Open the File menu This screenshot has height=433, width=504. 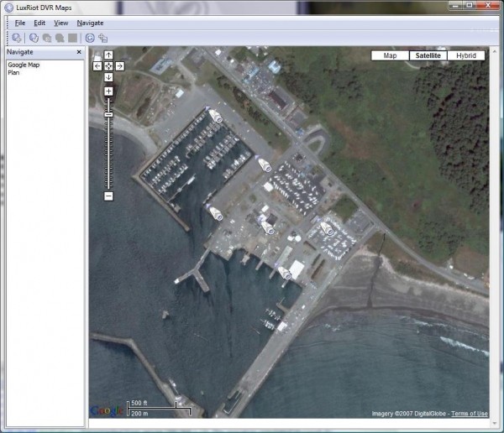click(x=20, y=23)
